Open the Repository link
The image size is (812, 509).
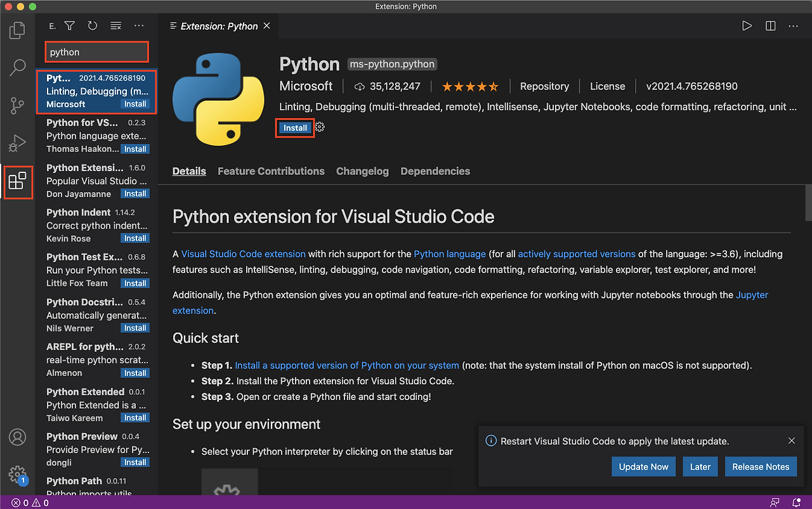(x=544, y=86)
